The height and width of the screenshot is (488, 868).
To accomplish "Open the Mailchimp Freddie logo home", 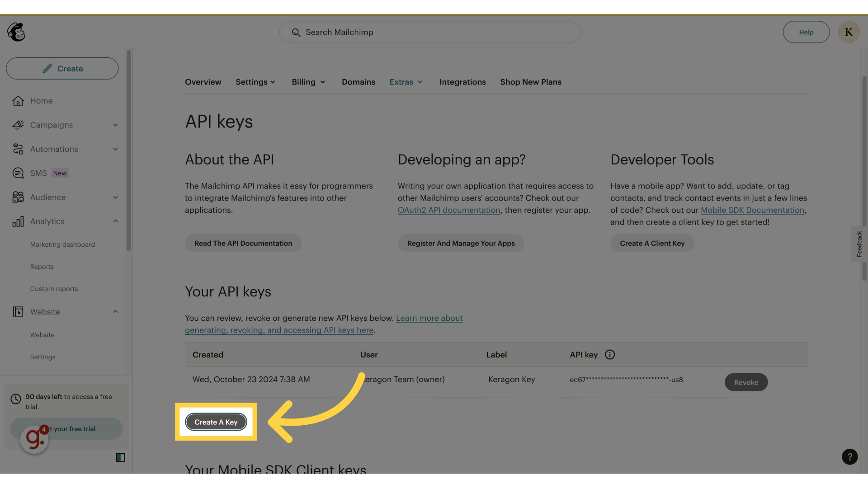I will [16, 32].
